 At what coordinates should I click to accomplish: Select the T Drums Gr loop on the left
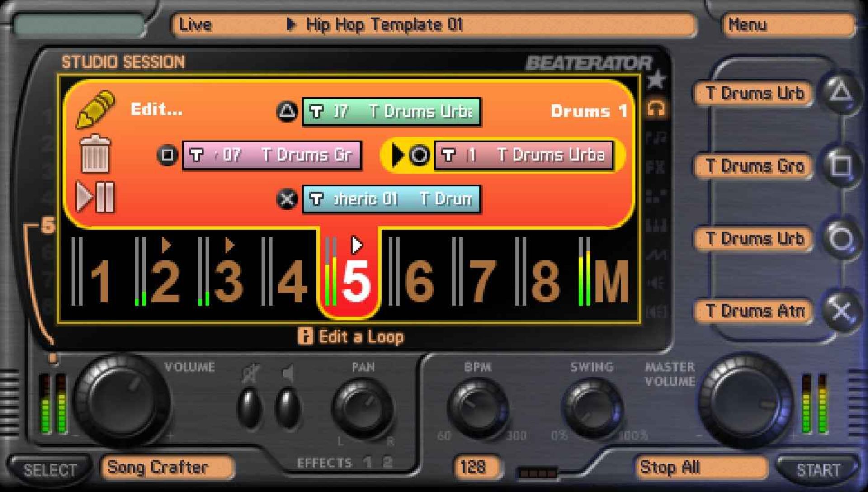pyautogui.click(x=271, y=155)
